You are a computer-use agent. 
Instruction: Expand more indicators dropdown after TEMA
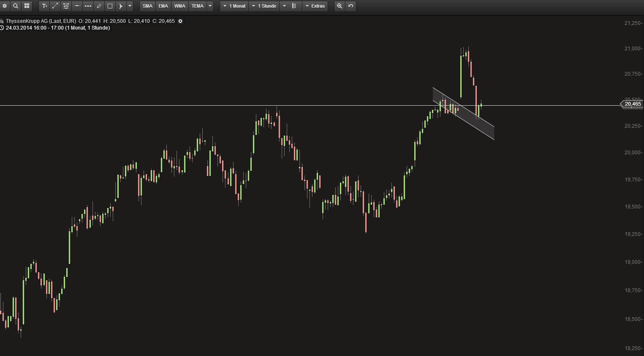click(210, 6)
